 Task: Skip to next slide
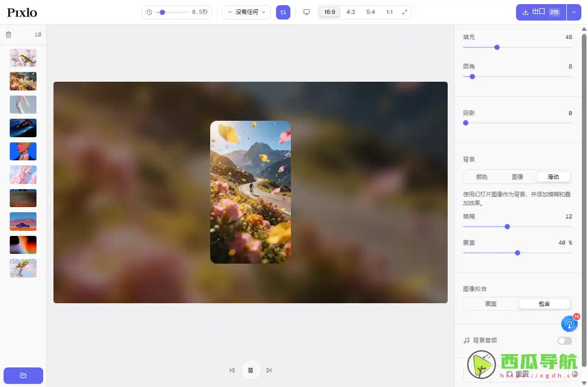(x=269, y=371)
